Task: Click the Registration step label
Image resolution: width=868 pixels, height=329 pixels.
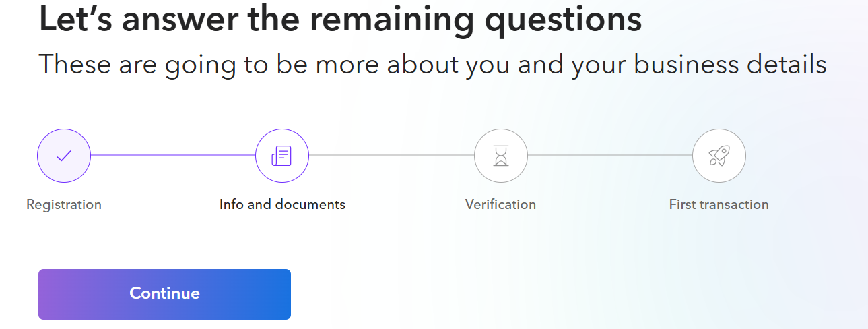Action: pyautogui.click(x=64, y=204)
